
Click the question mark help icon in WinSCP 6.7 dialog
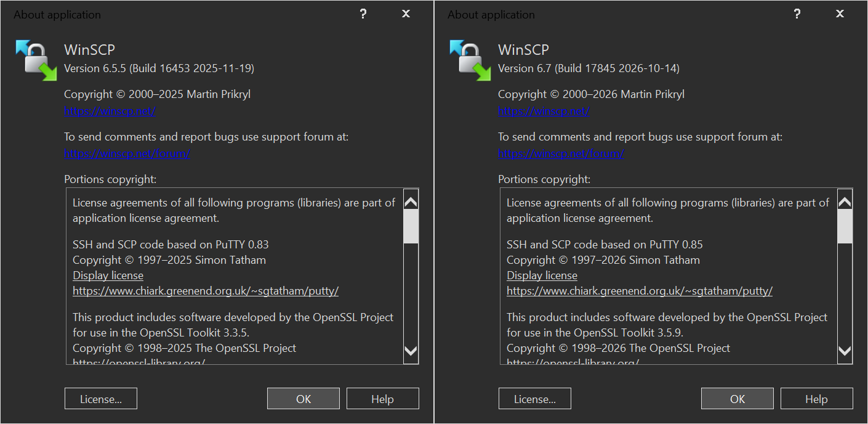[x=797, y=14]
